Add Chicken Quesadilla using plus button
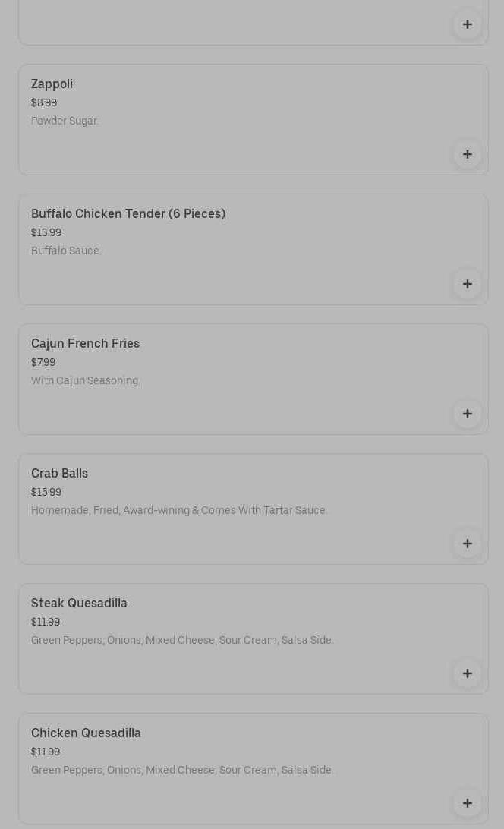The height and width of the screenshot is (829, 504). [x=467, y=803]
